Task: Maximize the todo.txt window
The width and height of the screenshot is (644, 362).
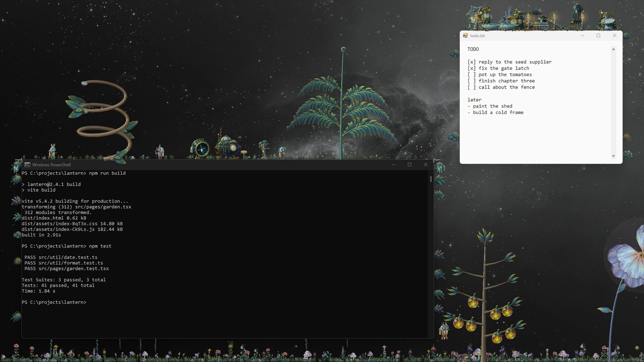Action: pos(598,36)
